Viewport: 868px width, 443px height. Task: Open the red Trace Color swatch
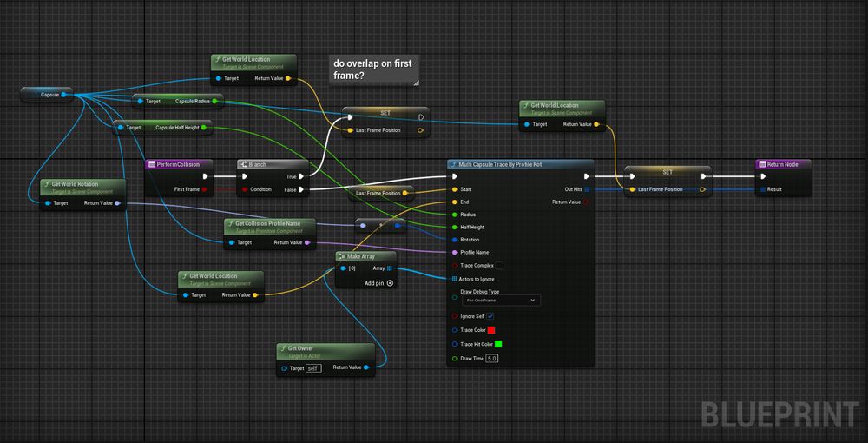tap(491, 330)
